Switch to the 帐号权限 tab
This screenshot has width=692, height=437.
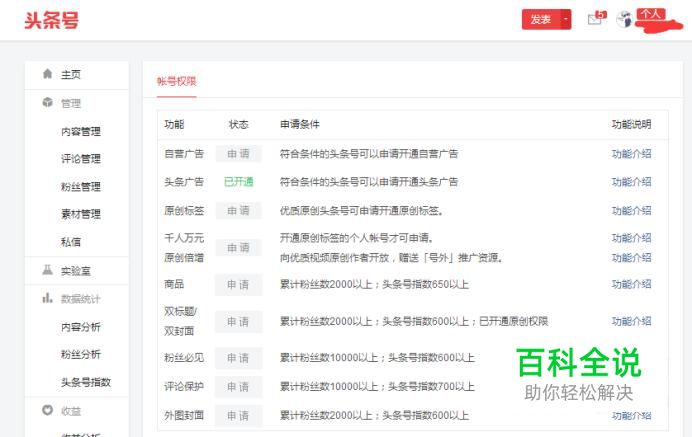pos(177,81)
